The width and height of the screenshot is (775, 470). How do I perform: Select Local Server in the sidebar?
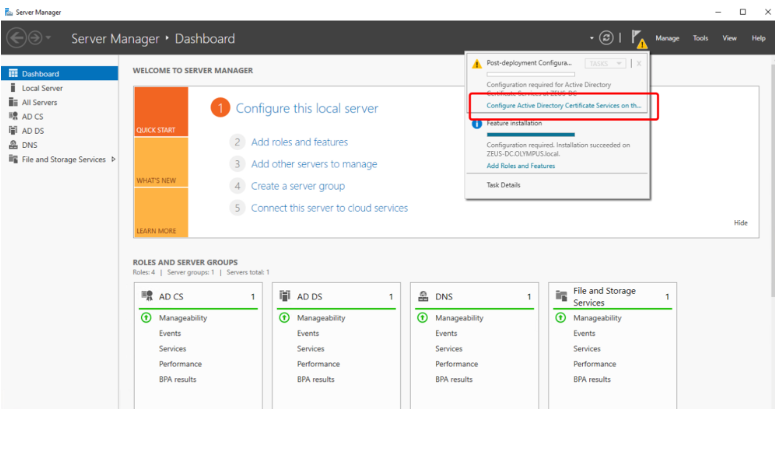point(42,88)
